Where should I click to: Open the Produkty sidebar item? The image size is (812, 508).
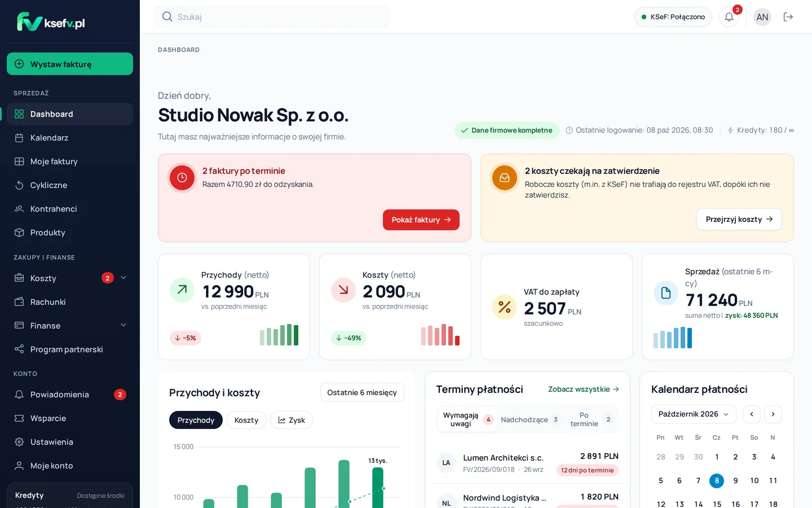(70, 233)
